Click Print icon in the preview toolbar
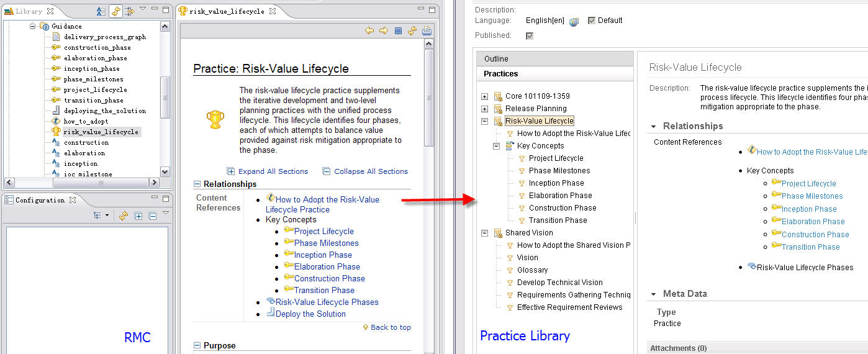This screenshot has height=354, width=868. click(x=427, y=30)
